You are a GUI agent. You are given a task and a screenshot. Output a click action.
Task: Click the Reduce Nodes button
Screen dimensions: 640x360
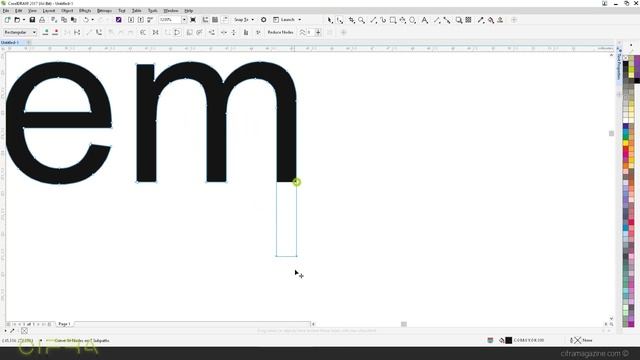tap(280, 32)
